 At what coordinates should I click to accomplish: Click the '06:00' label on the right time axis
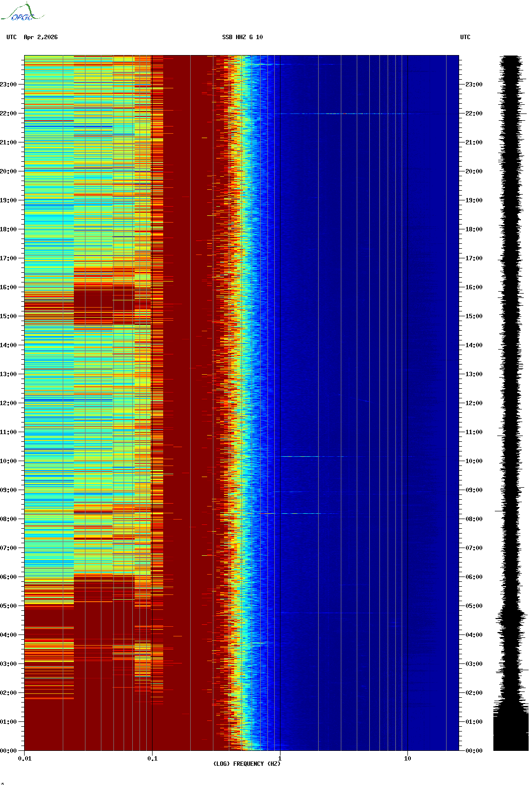pos(474,577)
